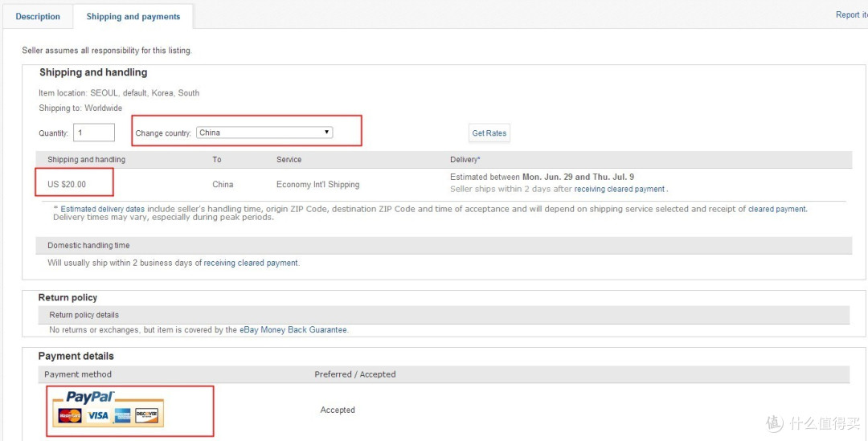Select the US $20.00 shipping cost
Screen dimensions: 868x441
(x=67, y=184)
